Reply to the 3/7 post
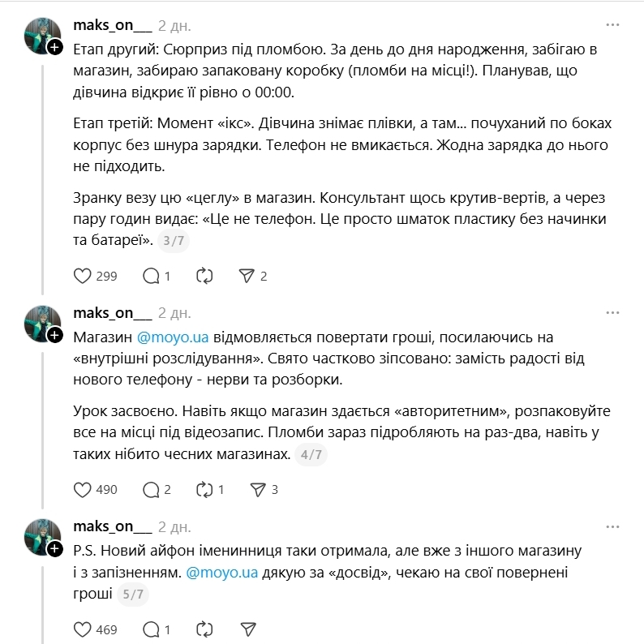The image size is (644, 644). [151, 276]
